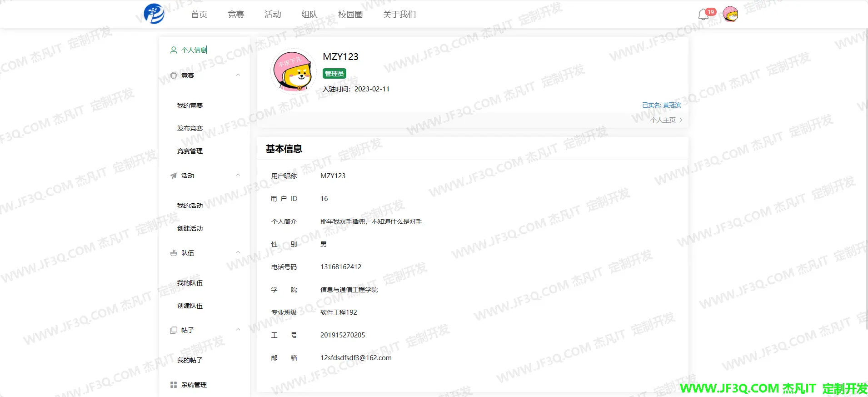Go to 首页 in top navigation
Image resolution: width=868 pixels, height=397 pixels.
click(199, 15)
